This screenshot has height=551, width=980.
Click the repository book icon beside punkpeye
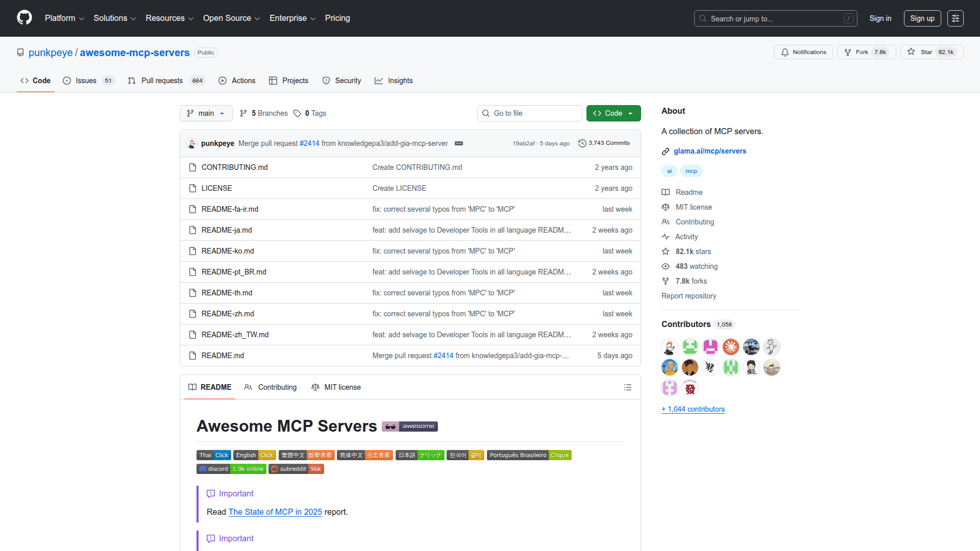[20, 52]
